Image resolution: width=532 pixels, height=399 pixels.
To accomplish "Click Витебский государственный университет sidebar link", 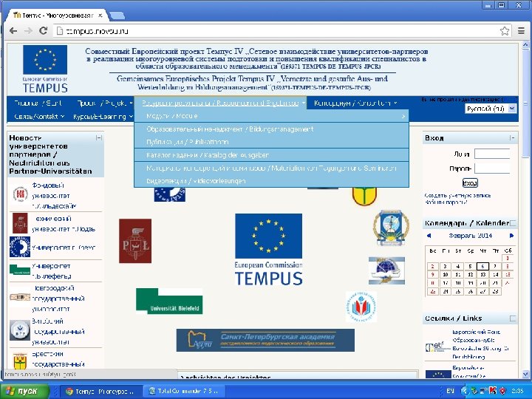I will tap(58, 332).
